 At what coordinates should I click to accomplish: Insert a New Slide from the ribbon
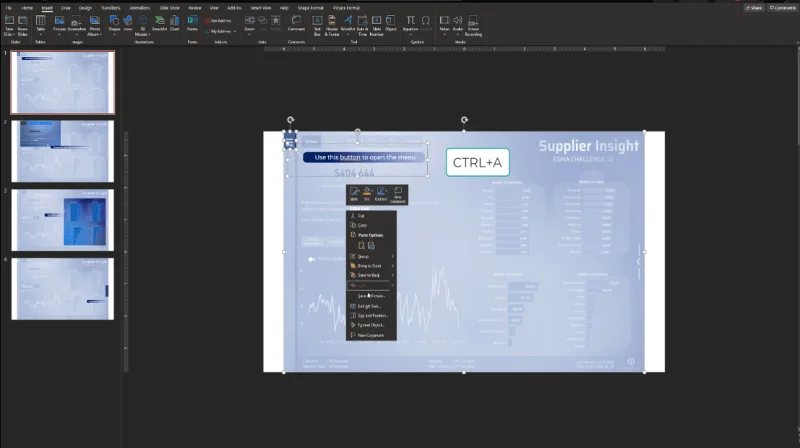coord(9,26)
